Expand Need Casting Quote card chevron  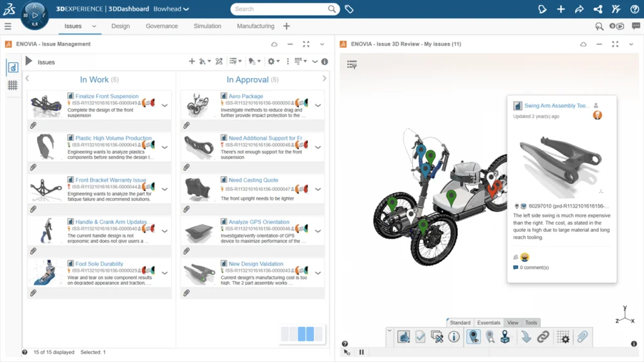318,189
